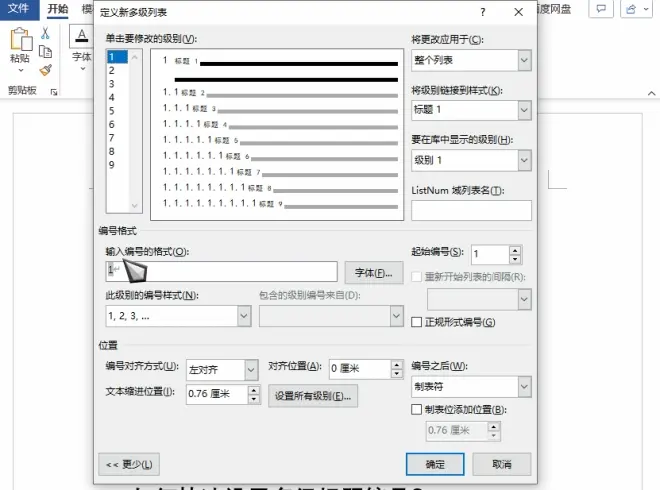Click the dialog help question mark
The width and height of the screenshot is (660, 490).
pyautogui.click(x=483, y=12)
